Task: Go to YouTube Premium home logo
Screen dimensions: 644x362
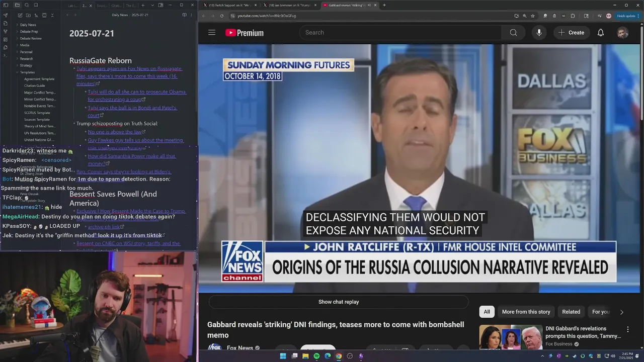Action: click(245, 33)
